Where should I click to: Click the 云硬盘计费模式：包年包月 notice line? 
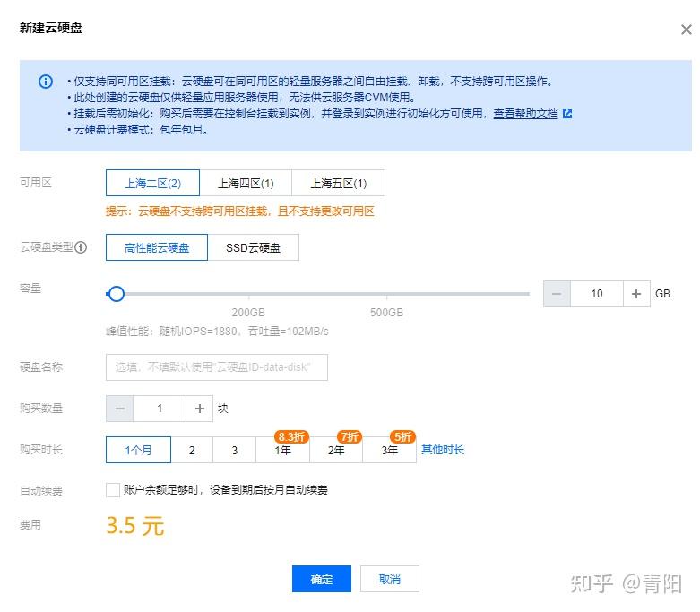[140, 130]
